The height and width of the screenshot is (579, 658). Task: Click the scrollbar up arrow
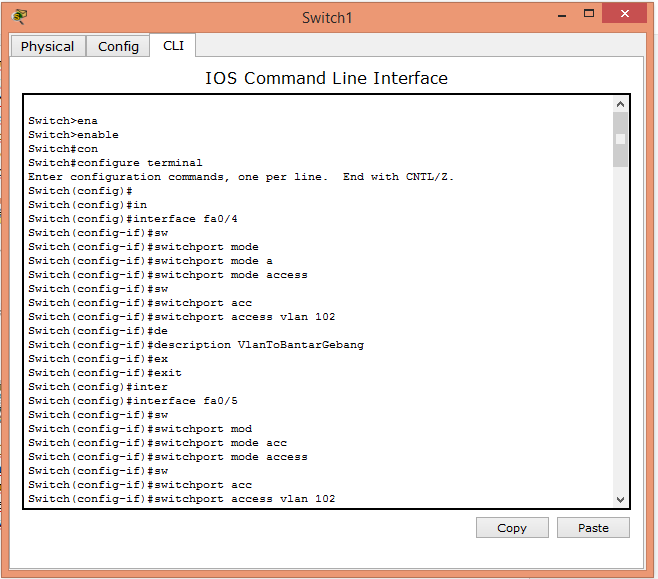click(x=620, y=104)
